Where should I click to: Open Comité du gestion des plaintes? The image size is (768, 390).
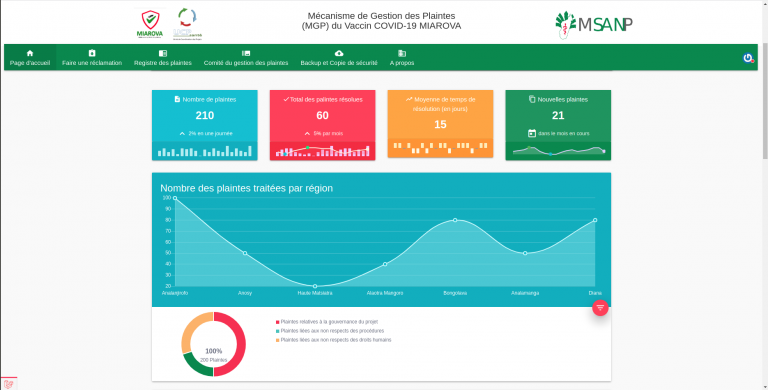click(246, 57)
